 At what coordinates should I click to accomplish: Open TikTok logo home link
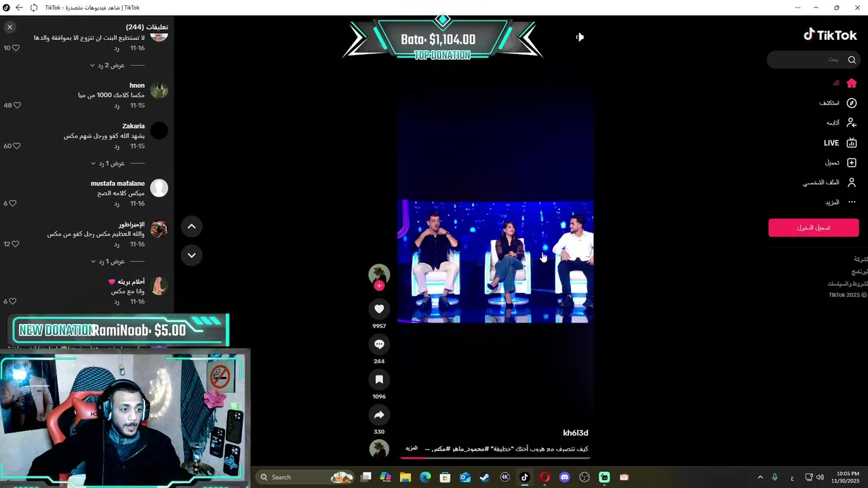point(830,35)
